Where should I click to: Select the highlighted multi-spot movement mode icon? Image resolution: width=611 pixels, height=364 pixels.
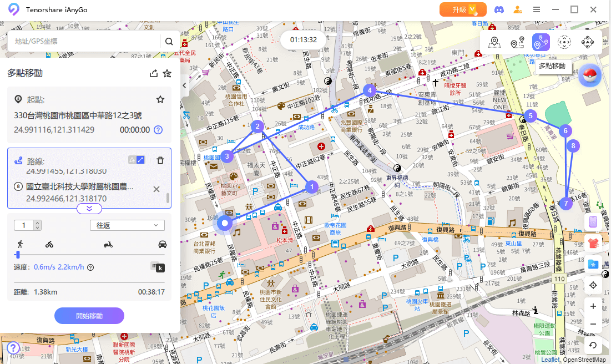click(541, 42)
